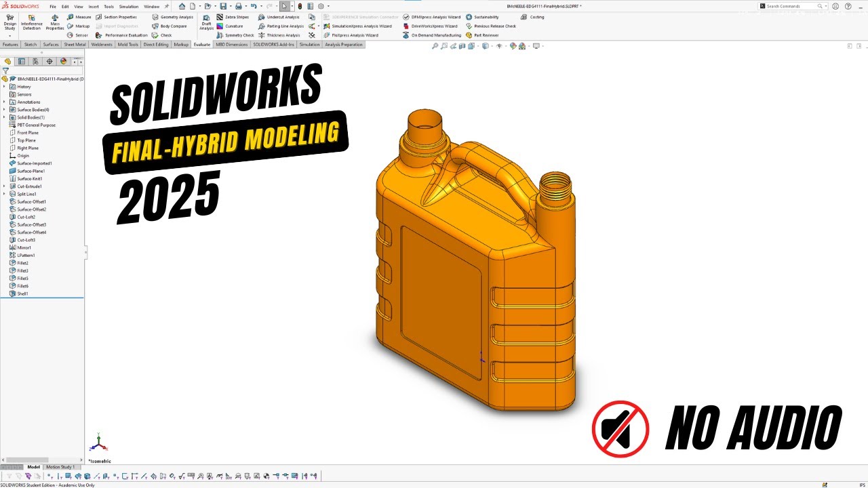Launch DriveWorksXpress Wizard
This screenshot has height=488, width=868.
click(x=430, y=26)
